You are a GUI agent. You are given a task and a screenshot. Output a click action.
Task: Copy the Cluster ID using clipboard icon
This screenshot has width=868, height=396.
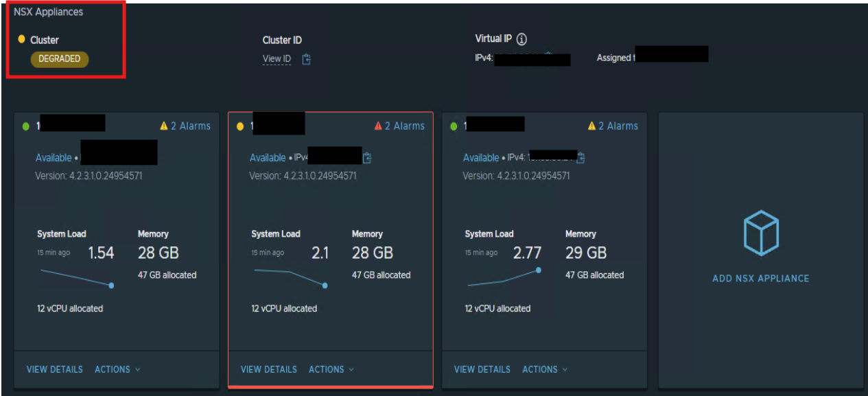pyautogui.click(x=306, y=60)
